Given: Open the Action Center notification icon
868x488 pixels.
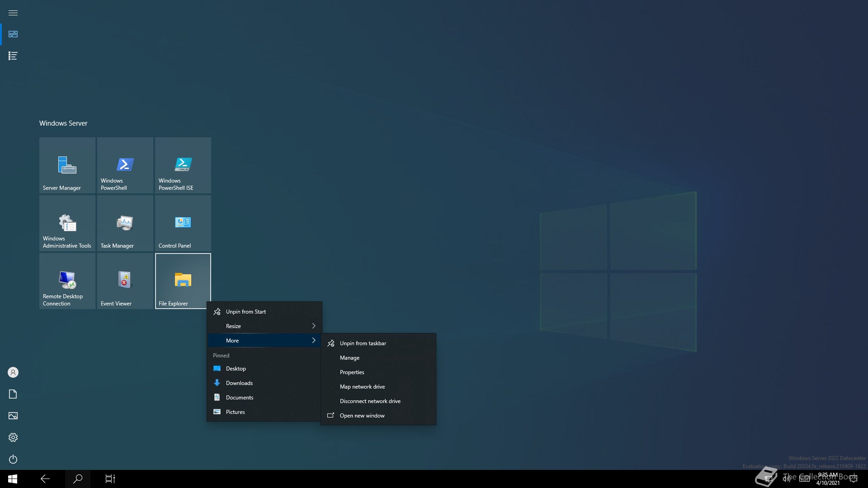Looking at the screenshot, I should pos(854,479).
